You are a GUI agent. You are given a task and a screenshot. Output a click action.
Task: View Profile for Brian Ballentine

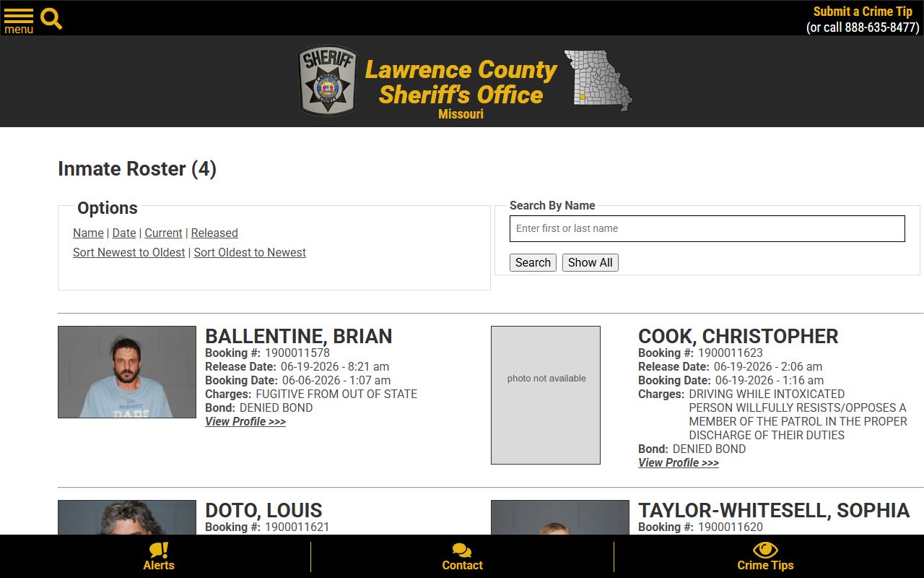(x=245, y=421)
